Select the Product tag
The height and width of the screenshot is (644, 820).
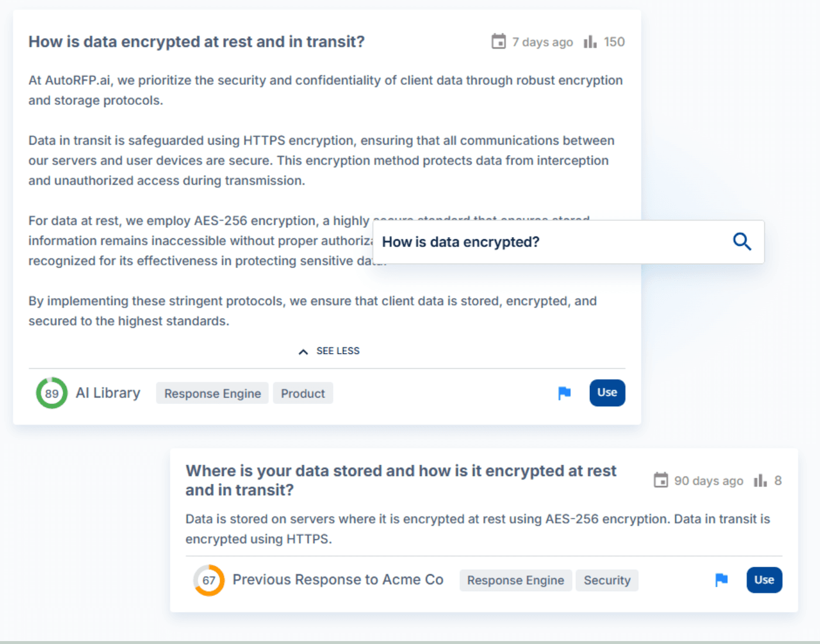pyautogui.click(x=303, y=393)
